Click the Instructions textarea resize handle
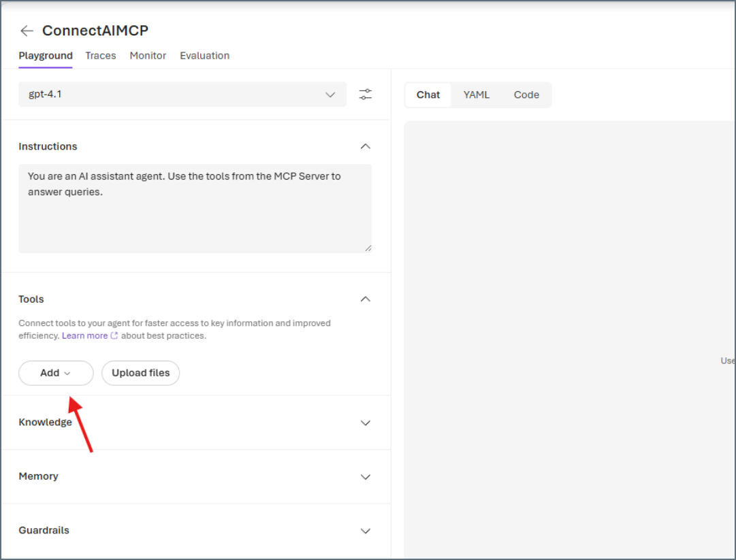736x560 pixels. pyautogui.click(x=368, y=248)
